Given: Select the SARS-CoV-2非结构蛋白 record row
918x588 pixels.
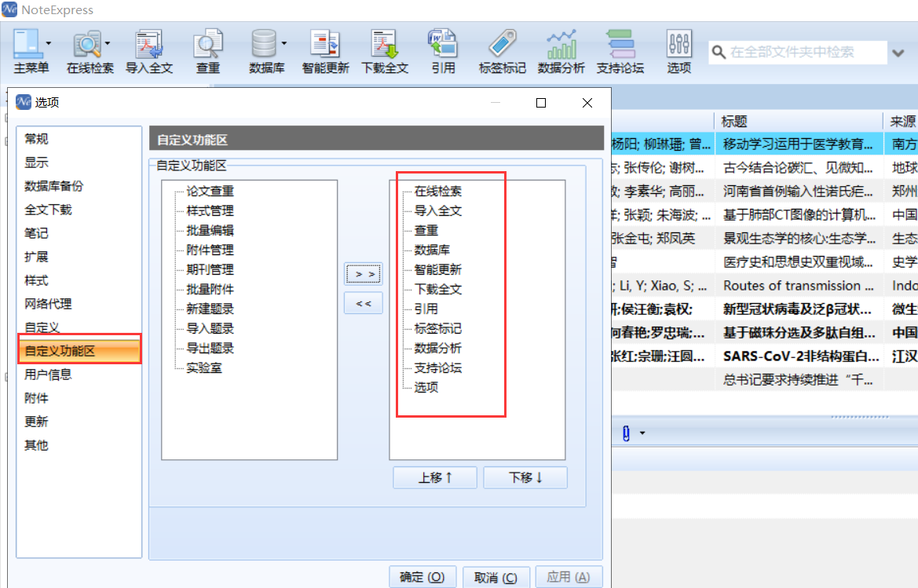Looking at the screenshot, I should [x=765, y=356].
